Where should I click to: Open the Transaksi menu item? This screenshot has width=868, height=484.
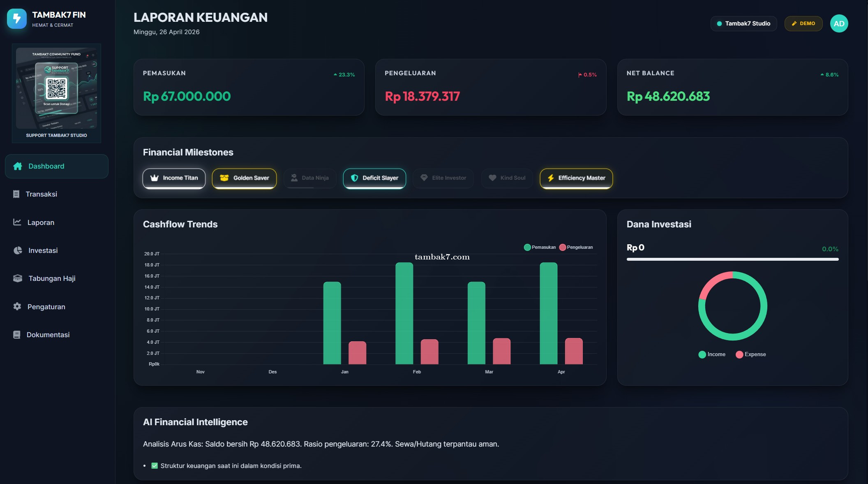[x=41, y=194]
